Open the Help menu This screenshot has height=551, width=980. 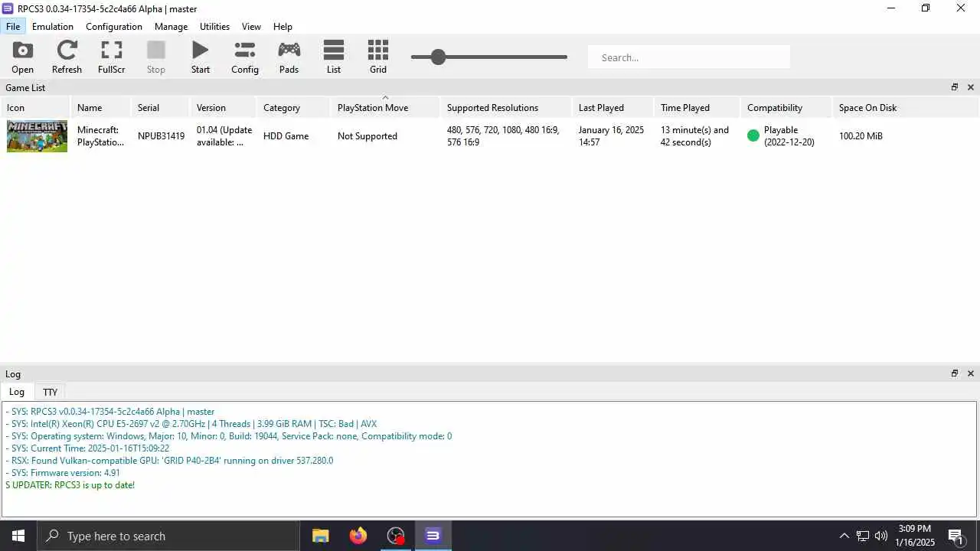(283, 26)
